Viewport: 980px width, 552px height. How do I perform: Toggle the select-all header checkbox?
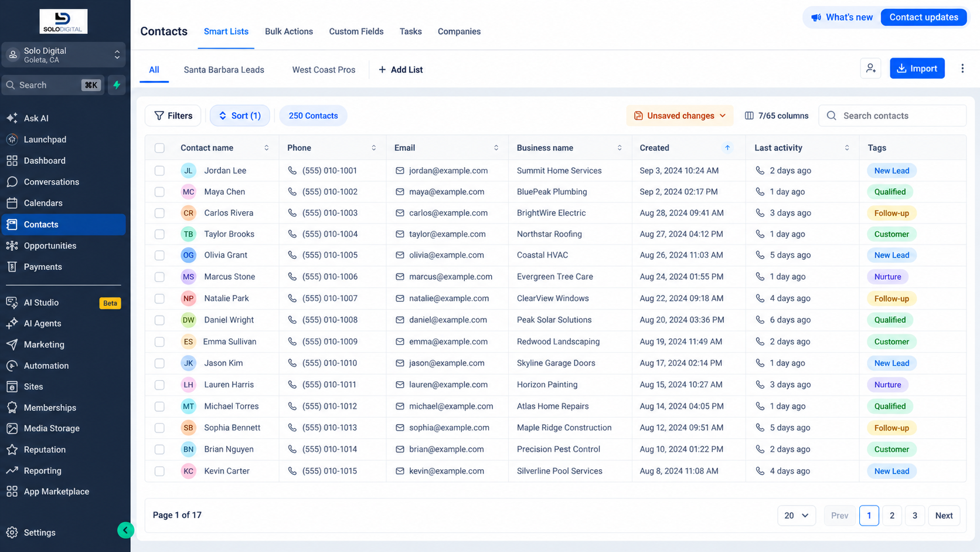tap(159, 148)
